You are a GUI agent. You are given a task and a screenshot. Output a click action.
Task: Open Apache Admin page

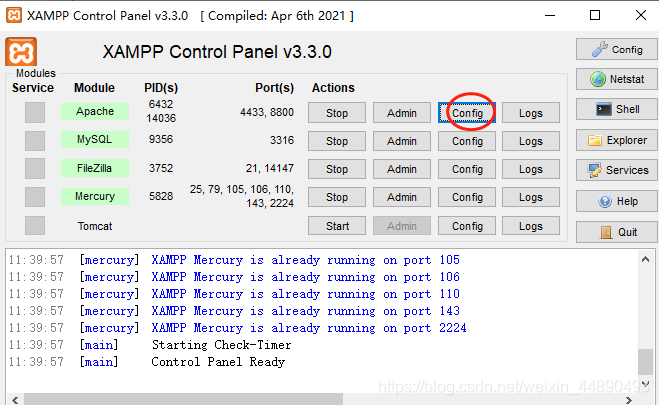[x=402, y=113]
